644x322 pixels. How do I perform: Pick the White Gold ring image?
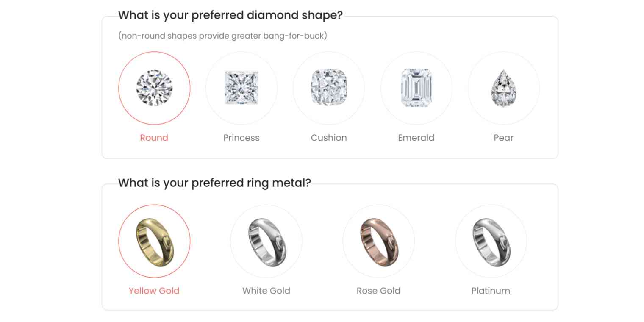point(266,241)
